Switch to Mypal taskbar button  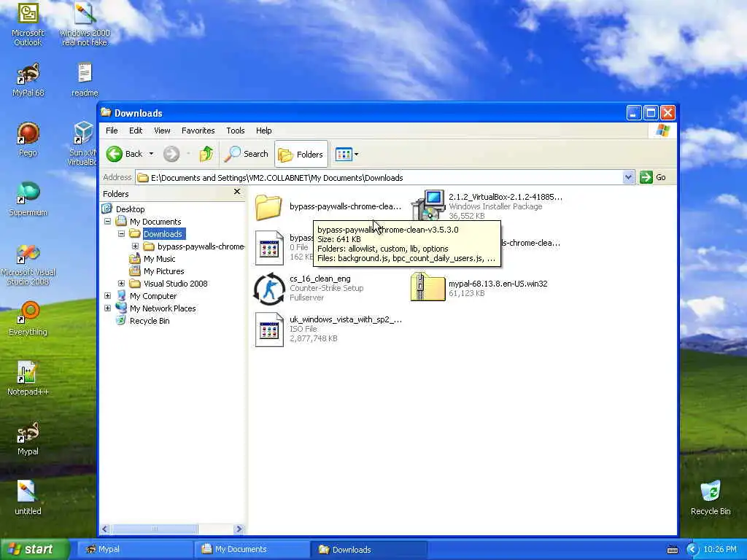click(135, 549)
